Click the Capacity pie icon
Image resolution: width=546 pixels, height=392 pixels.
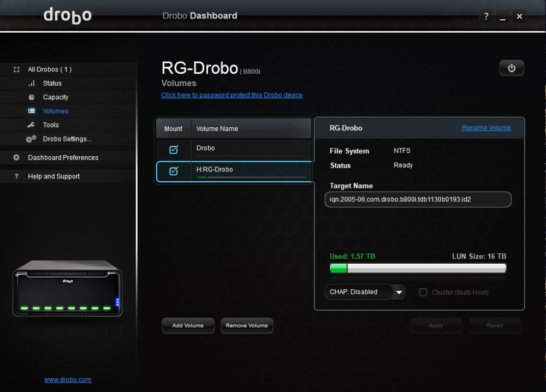click(32, 97)
